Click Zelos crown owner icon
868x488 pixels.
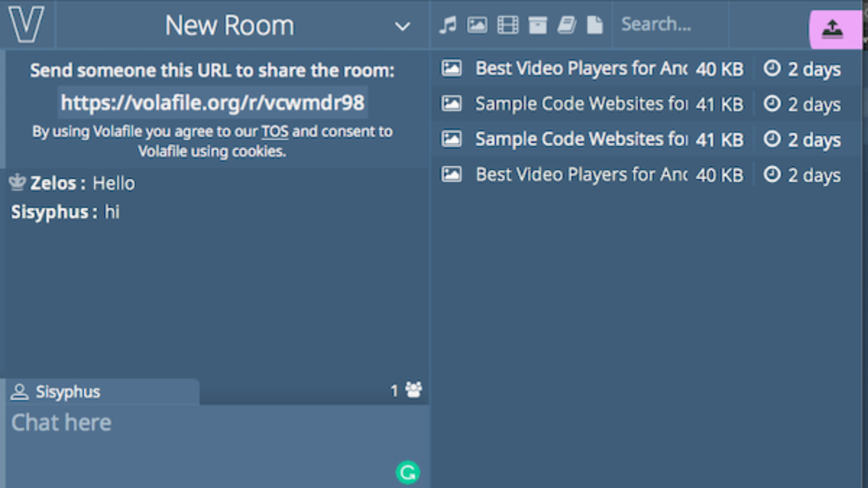pyautogui.click(x=17, y=183)
